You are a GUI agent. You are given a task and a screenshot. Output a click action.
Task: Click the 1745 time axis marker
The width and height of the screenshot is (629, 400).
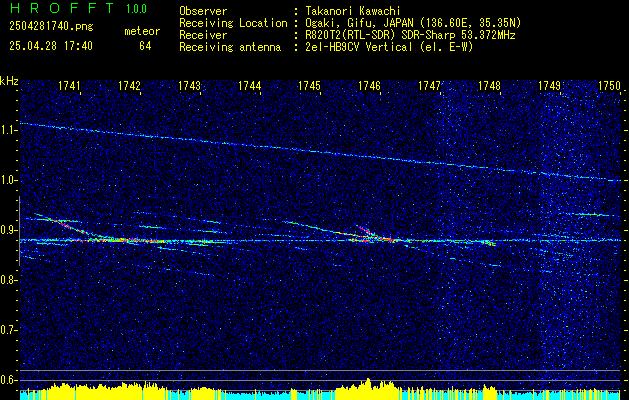(x=309, y=86)
